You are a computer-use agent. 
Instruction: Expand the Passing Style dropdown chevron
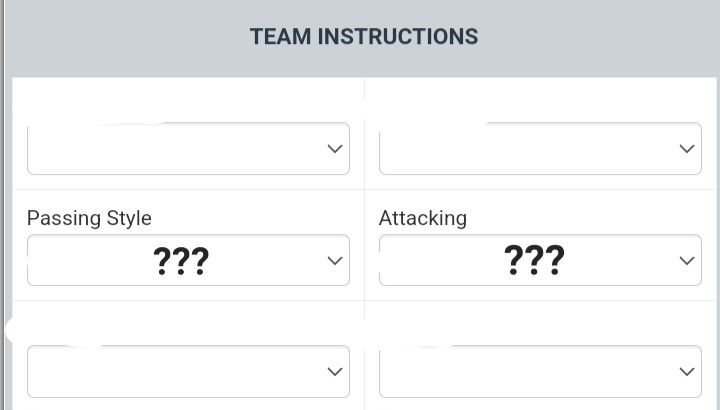[x=335, y=260]
